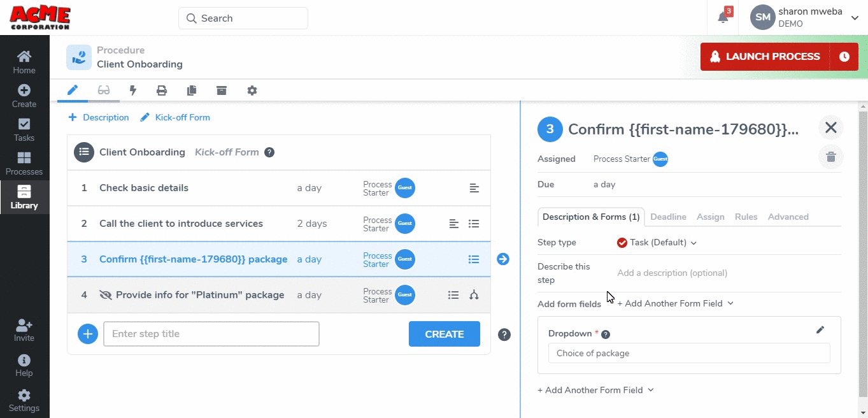Toggle visibility of the Provide info step

[106, 294]
